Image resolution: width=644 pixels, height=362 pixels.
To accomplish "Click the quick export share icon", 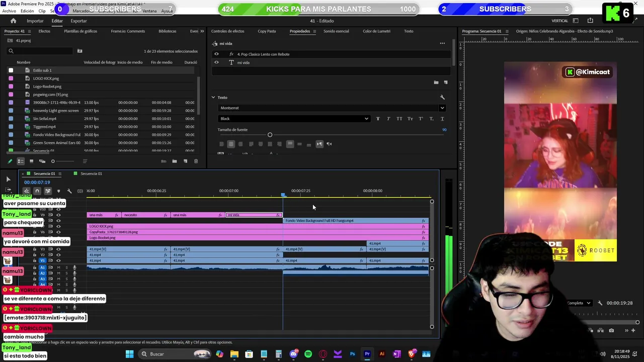I will (590, 21).
